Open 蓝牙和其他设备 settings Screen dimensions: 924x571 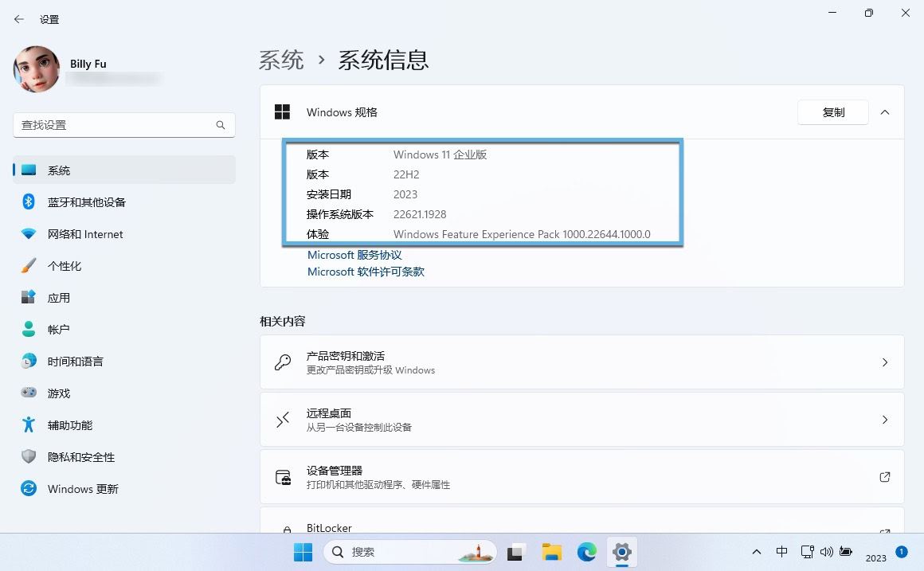click(86, 202)
